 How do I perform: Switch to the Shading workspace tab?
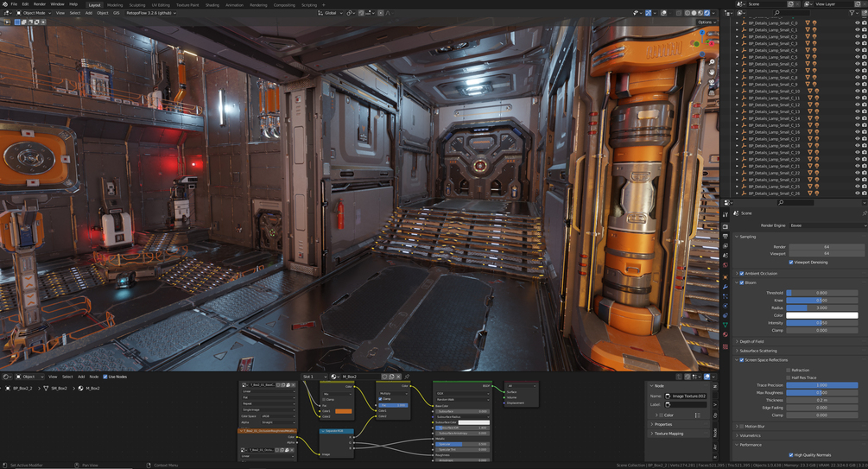(x=212, y=5)
